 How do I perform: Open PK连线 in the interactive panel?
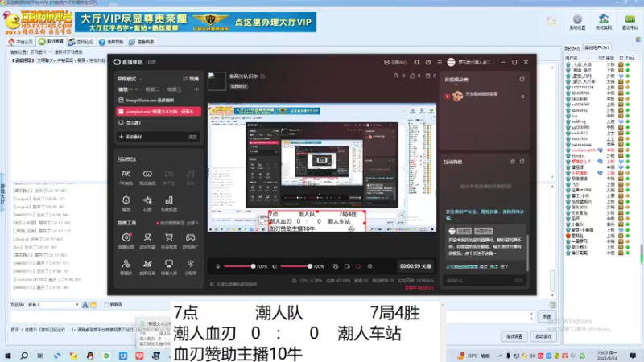pos(126,177)
